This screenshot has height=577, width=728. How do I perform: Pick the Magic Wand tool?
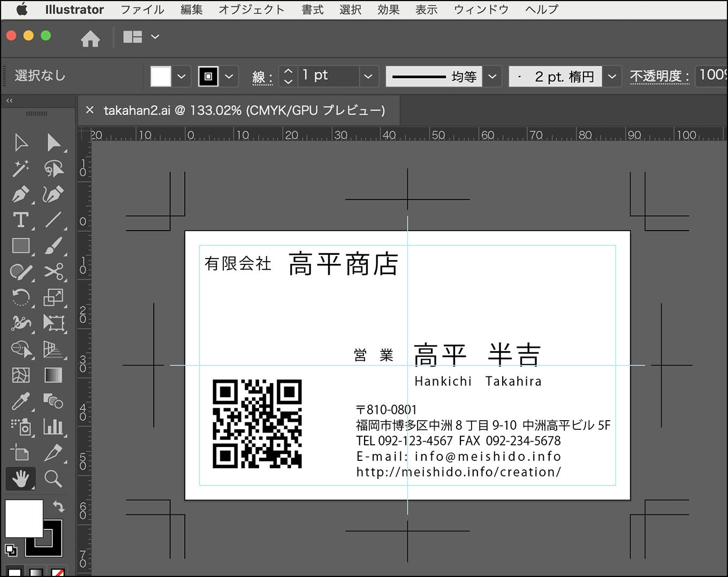point(21,168)
